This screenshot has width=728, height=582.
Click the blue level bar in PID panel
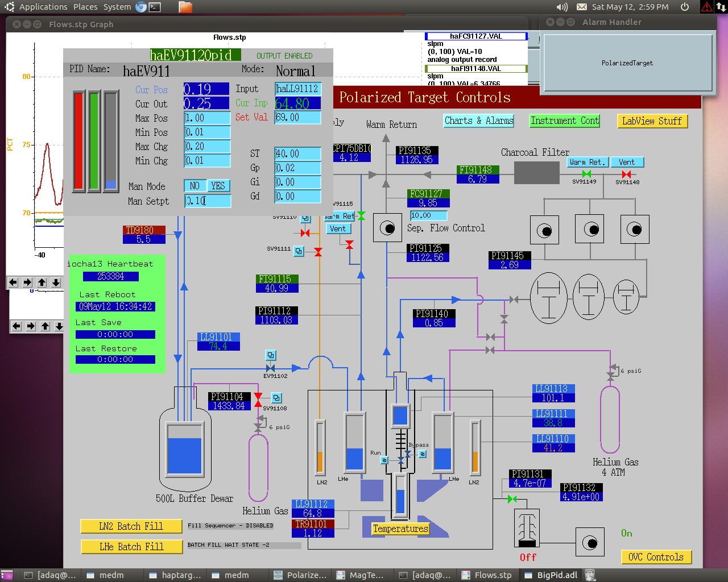tap(110, 141)
